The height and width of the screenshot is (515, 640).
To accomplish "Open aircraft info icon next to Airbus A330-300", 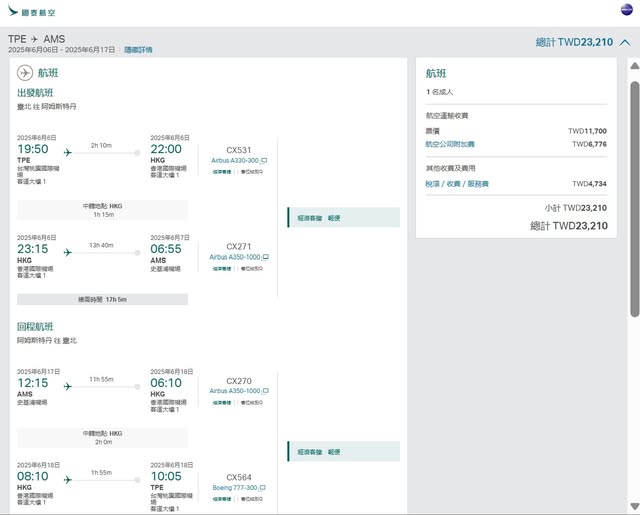I will (x=265, y=161).
